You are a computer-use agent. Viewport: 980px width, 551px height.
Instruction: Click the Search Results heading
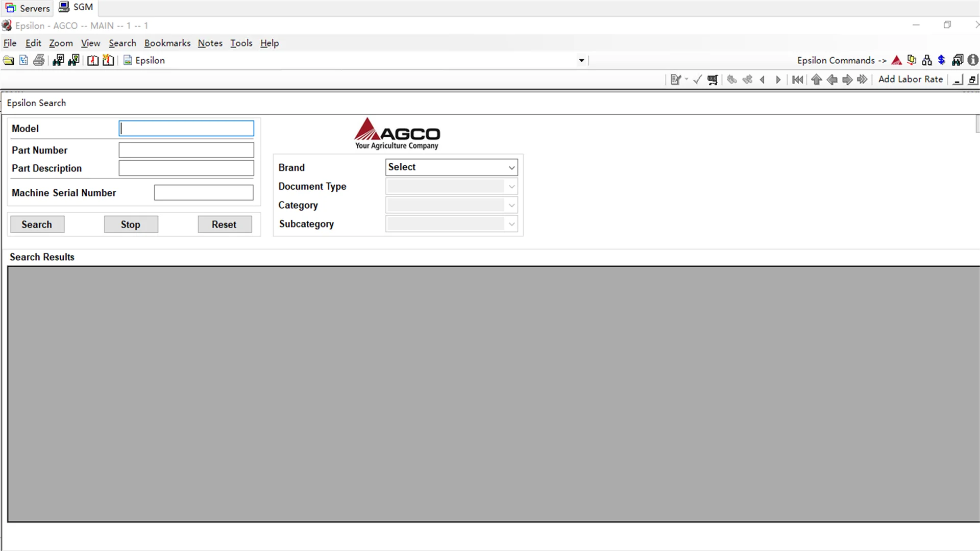pos(42,257)
